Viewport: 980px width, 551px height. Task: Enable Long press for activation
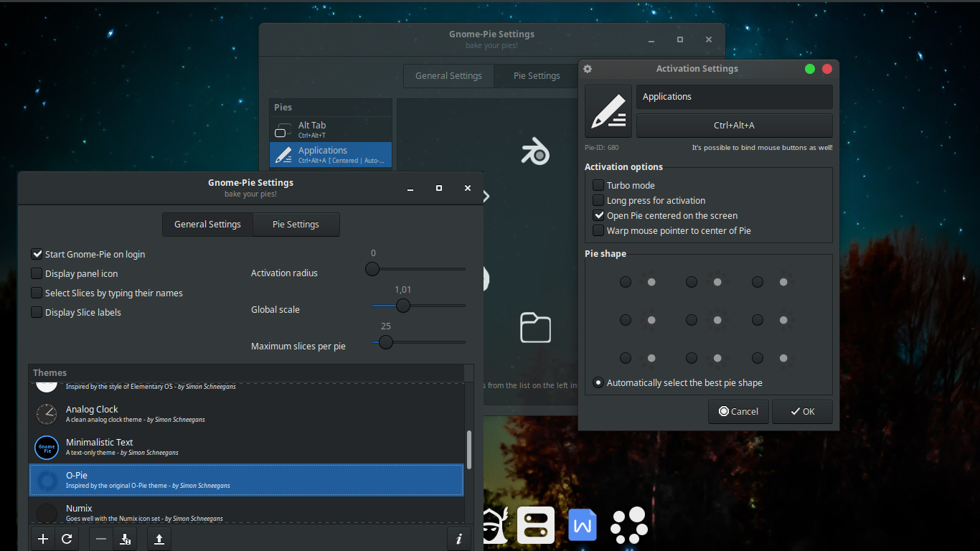(598, 200)
